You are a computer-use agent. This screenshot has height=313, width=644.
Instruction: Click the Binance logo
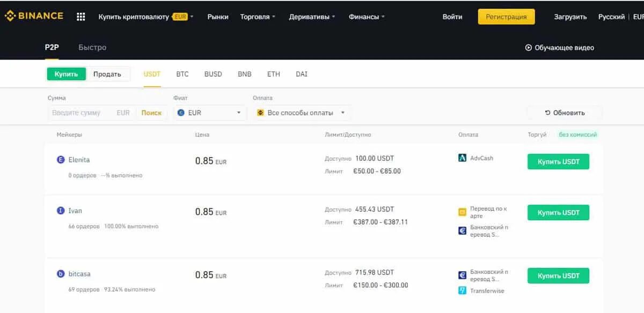34,16
